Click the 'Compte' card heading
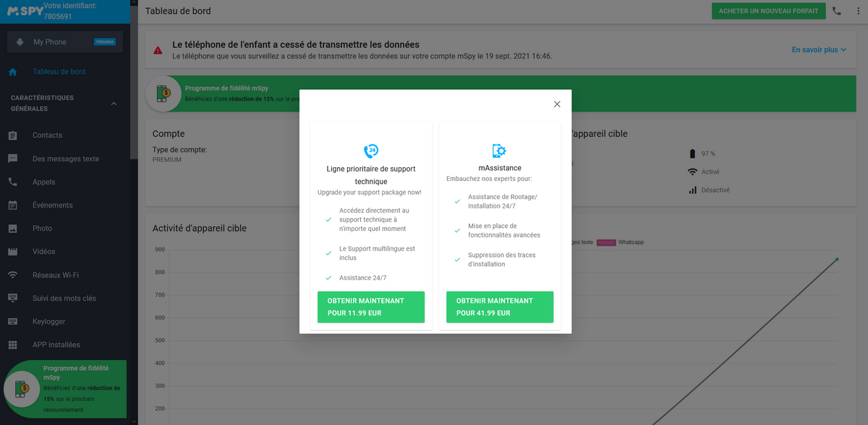Image resolution: width=868 pixels, height=425 pixels. point(169,134)
